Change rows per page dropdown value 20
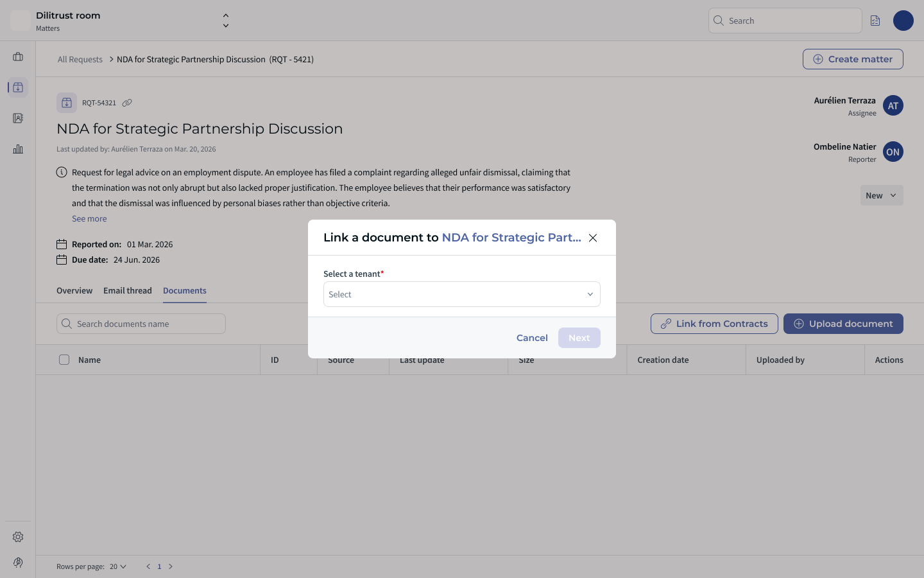The width and height of the screenshot is (924, 578). click(118, 566)
